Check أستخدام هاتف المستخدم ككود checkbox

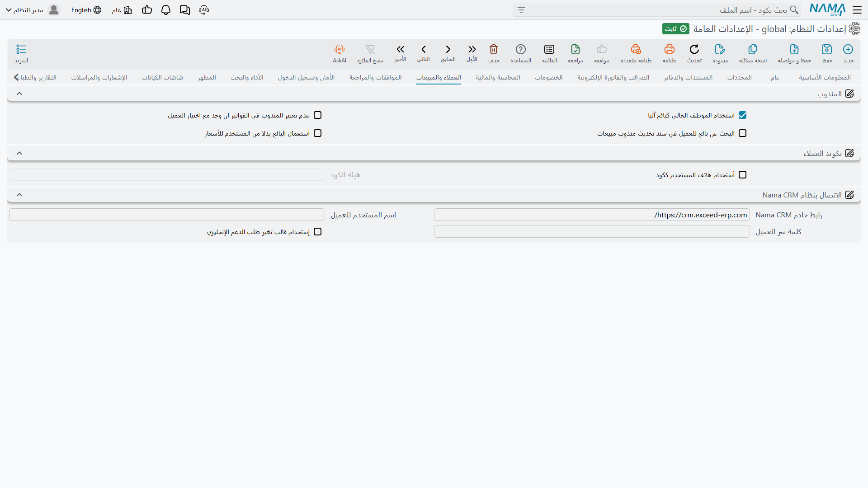[742, 175]
